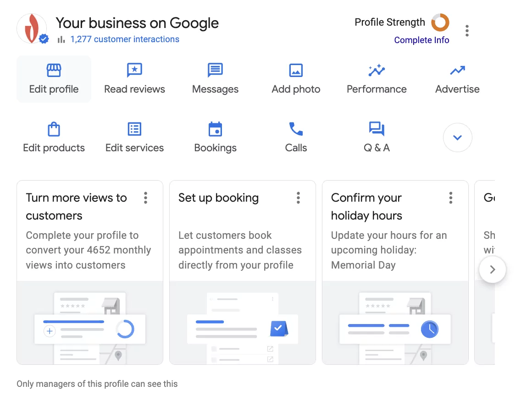Image resolution: width=532 pixels, height=396 pixels.
Task: Open the Confirm your holiday hours card title
Action: [366, 206]
